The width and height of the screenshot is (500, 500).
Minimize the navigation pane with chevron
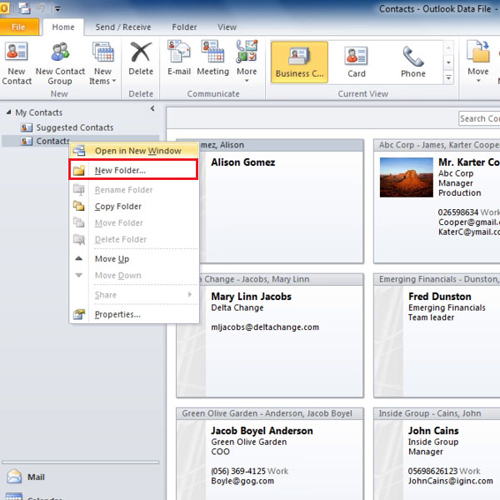(153, 108)
